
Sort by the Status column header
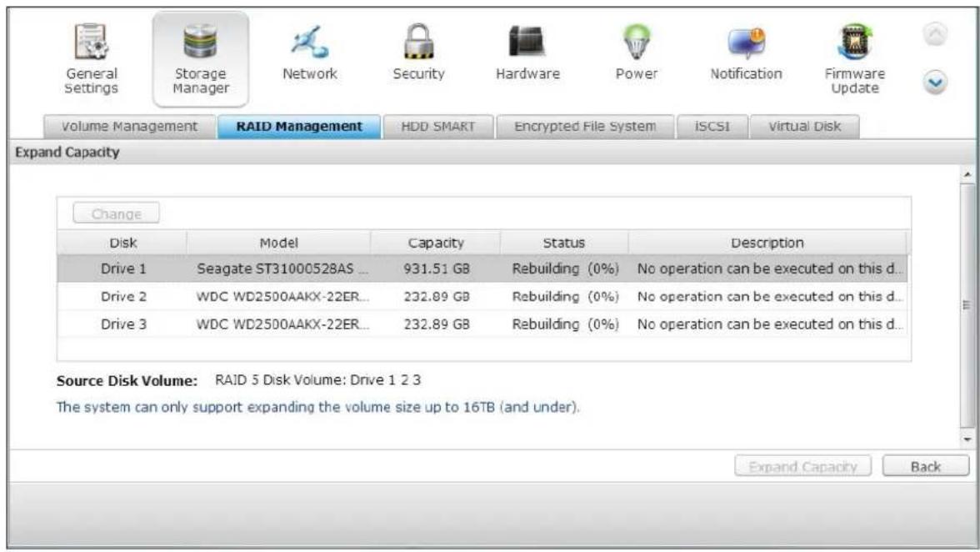[x=563, y=243]
